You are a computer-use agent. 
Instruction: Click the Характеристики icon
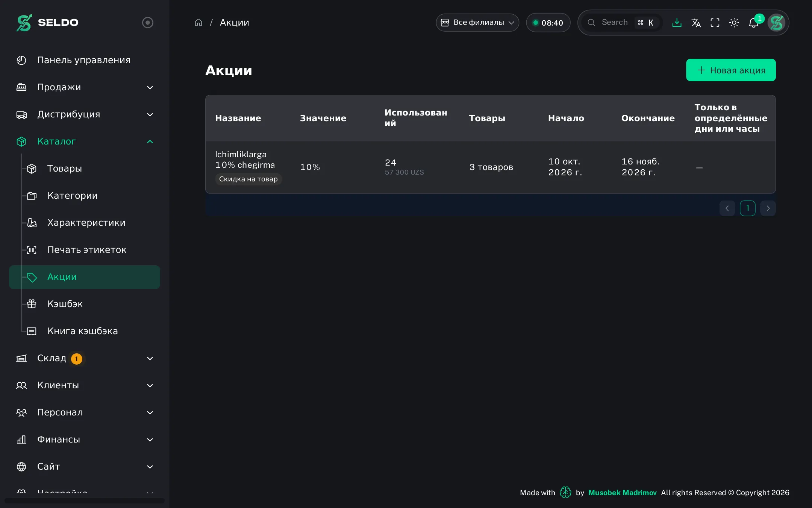(x=32, y=223)
